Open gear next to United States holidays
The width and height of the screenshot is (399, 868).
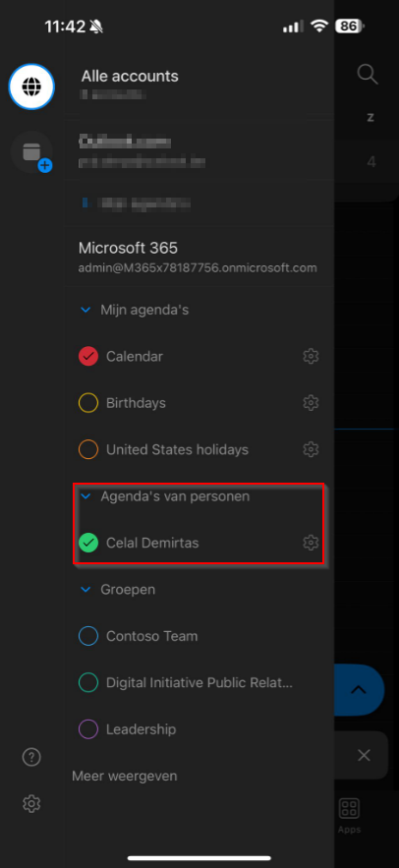311,449
